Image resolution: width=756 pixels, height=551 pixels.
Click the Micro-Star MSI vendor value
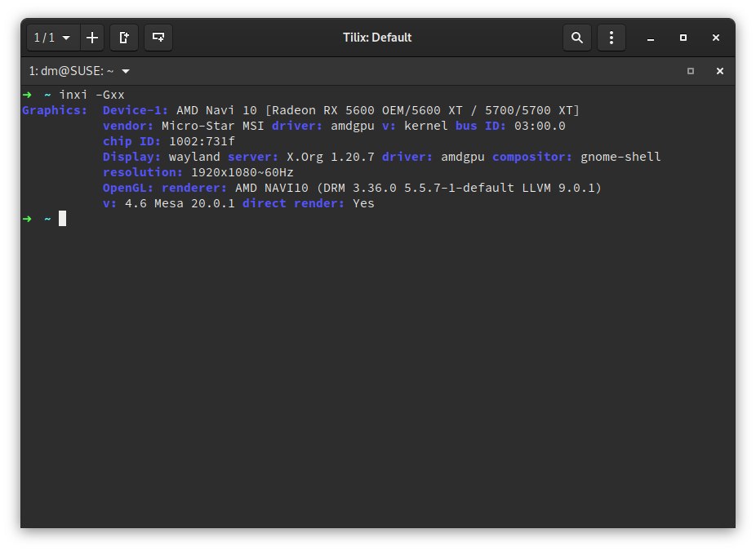click(212, 126)
